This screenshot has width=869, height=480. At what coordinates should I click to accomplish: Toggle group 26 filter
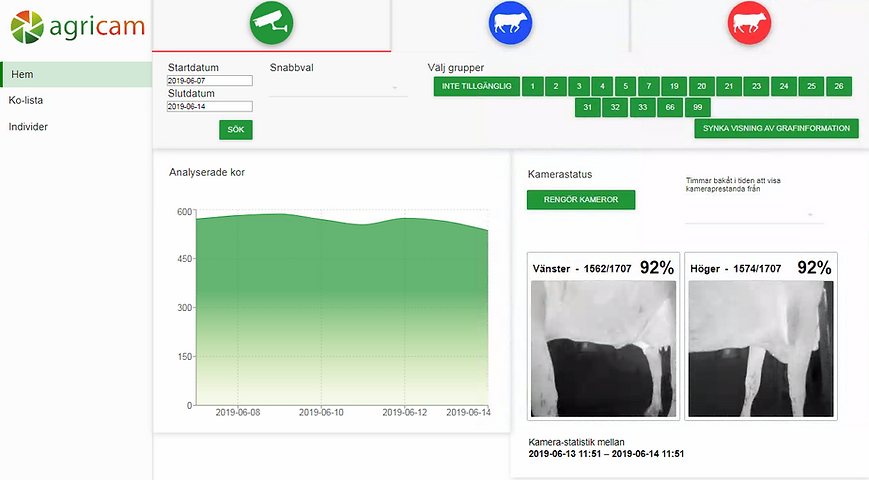point(839,87)
